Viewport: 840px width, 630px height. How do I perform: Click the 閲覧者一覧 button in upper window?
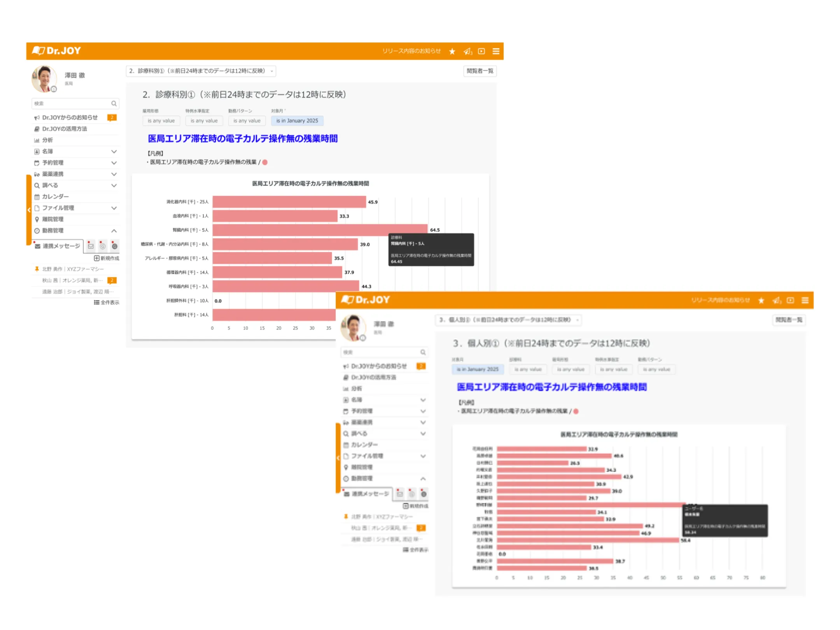tap(479, 71)
